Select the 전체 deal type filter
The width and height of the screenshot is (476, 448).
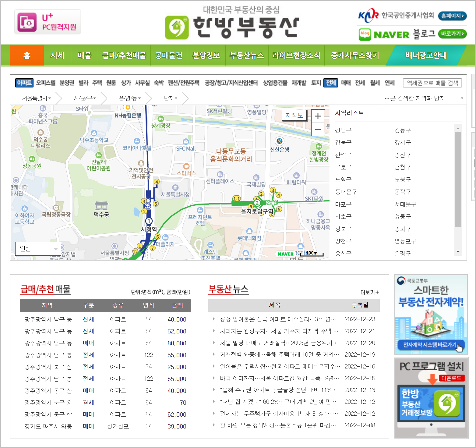(331, 83)
